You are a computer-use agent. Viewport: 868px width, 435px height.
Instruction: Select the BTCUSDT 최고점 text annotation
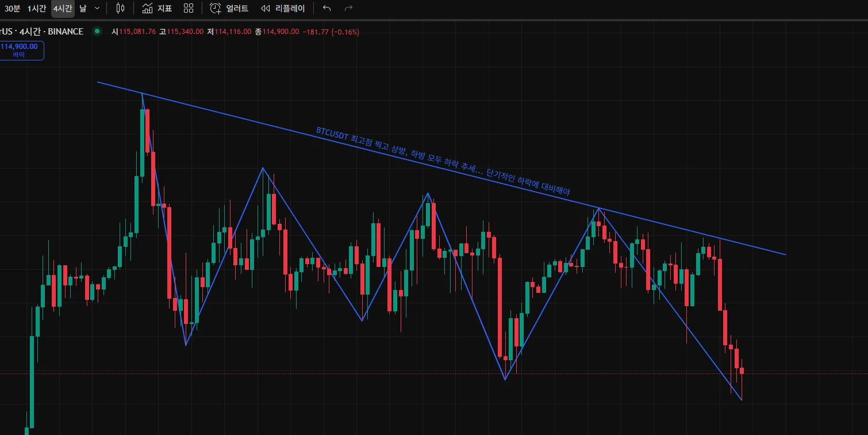point(443,162)
